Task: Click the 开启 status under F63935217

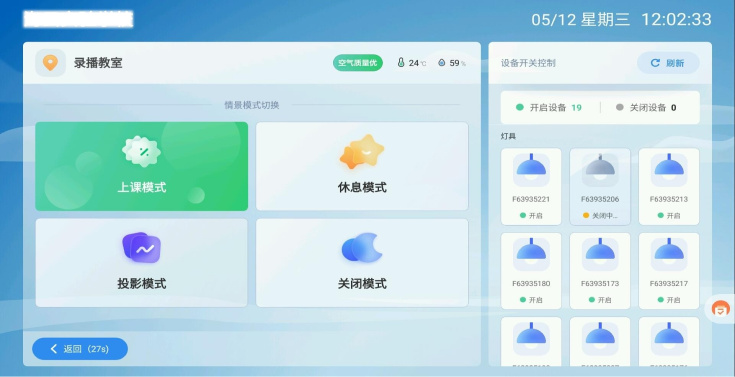Action: pos(669,300)
